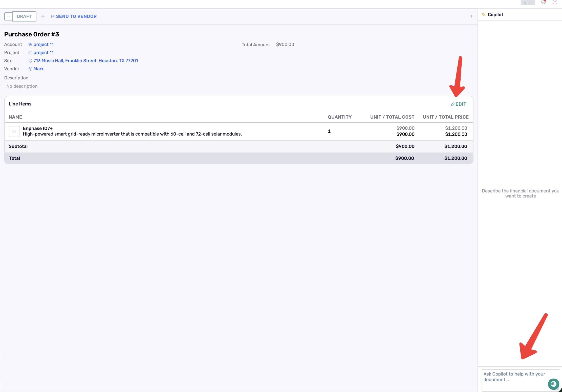The image size is (562, 392).
Task: Open the project 11 project link
Action: 43,53
